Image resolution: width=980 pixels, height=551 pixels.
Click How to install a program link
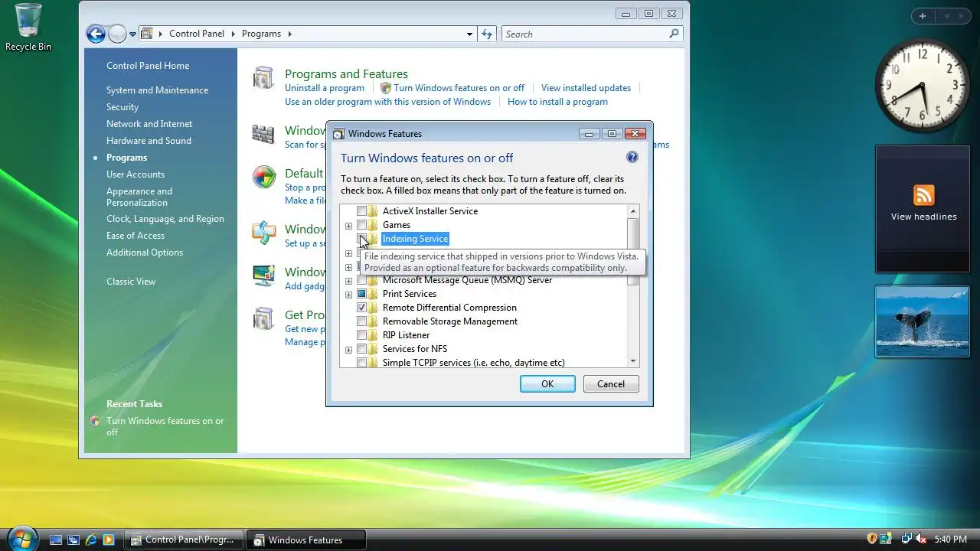(x=557, y=102)
